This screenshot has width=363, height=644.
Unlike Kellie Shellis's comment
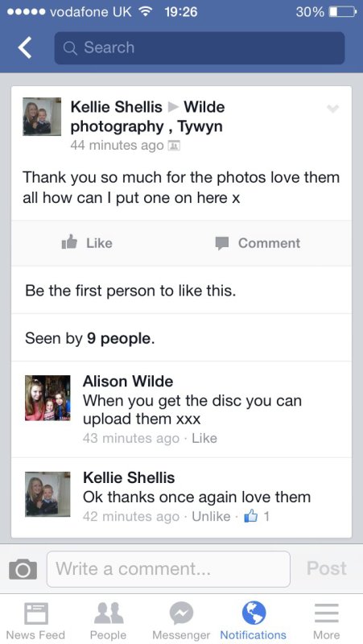click(211, 516)
